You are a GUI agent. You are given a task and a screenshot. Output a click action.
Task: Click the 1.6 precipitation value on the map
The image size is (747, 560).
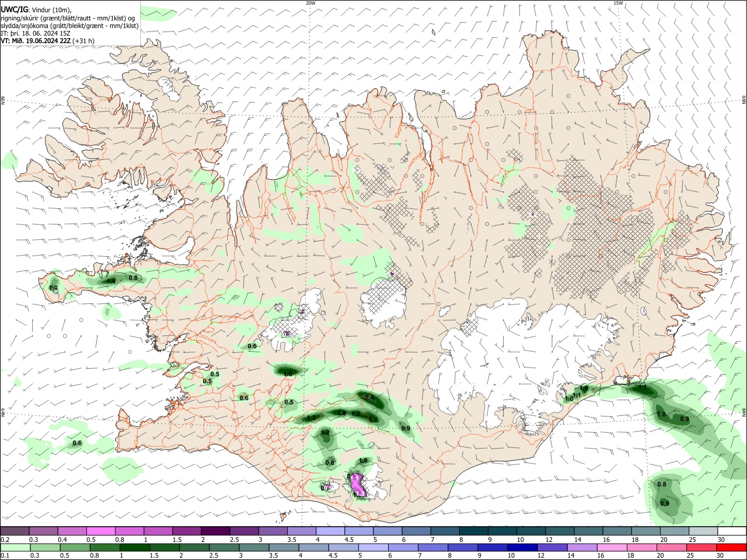[287, 374]
